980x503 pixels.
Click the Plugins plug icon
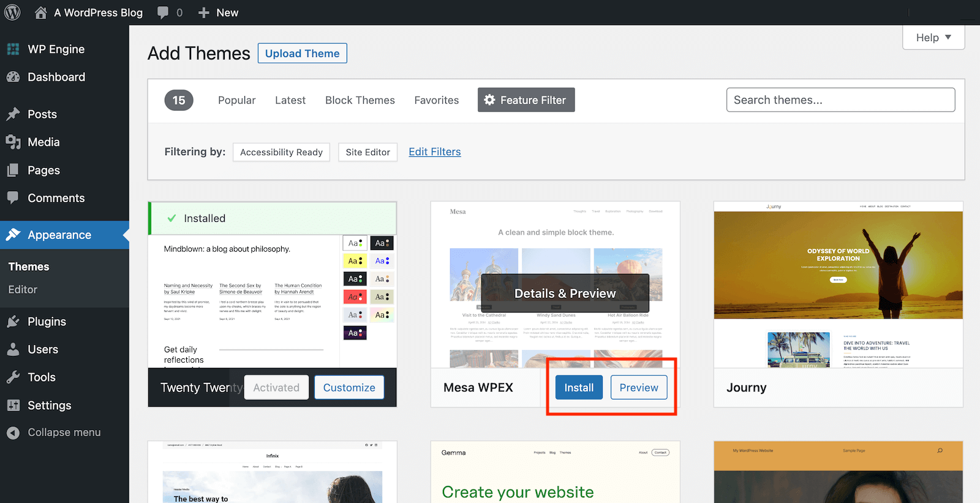[13, 322]
